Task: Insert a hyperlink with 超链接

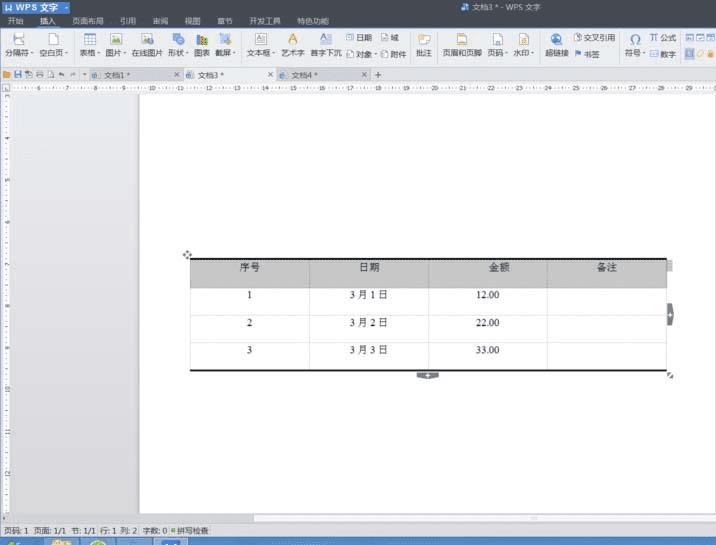Action: click(556, 45)
